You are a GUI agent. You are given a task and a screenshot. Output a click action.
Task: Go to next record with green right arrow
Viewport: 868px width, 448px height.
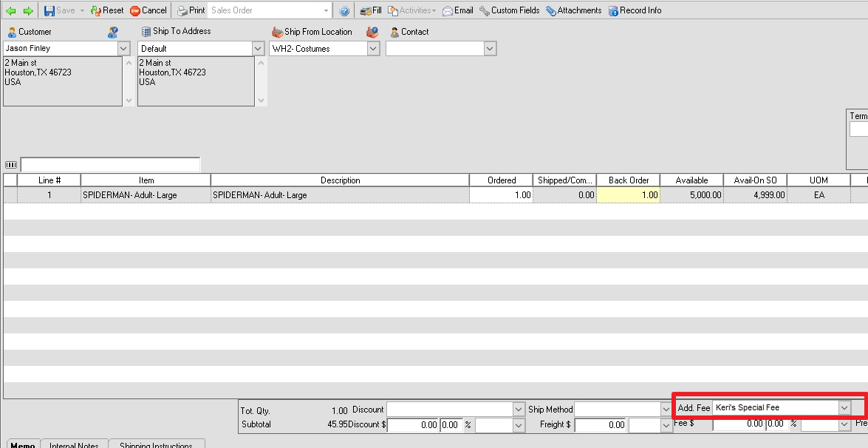pyautogui.click(x=27, y=10)
